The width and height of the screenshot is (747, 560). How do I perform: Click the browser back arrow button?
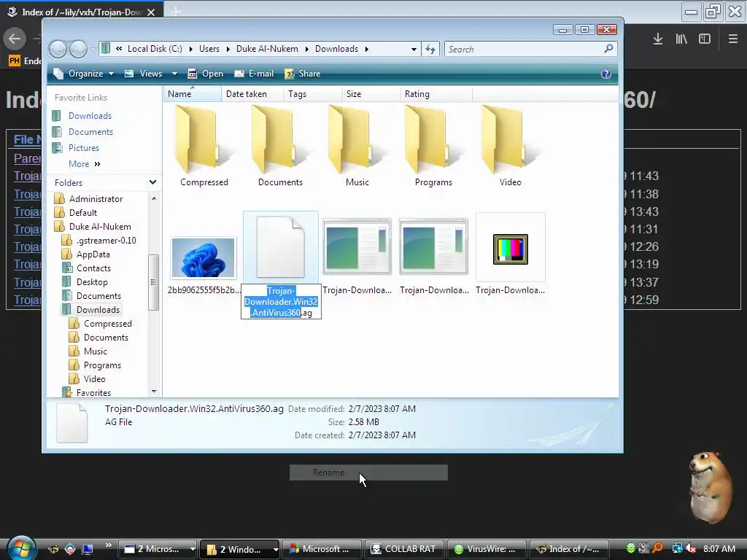click(15, 39)
